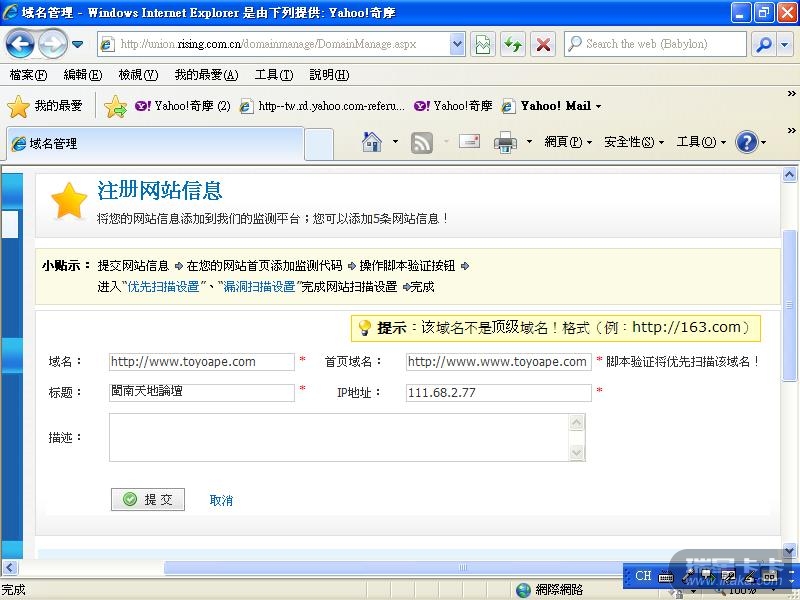The image size is (800, 600).
Task: Open the 檔案(F) menu
Action: pos(28,75)
